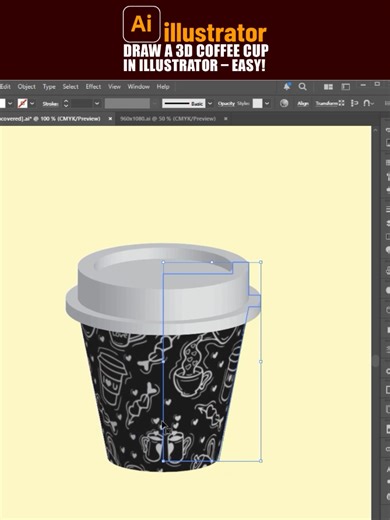
Task: Click the top-left bounding box handle
Action: (163, 262)
